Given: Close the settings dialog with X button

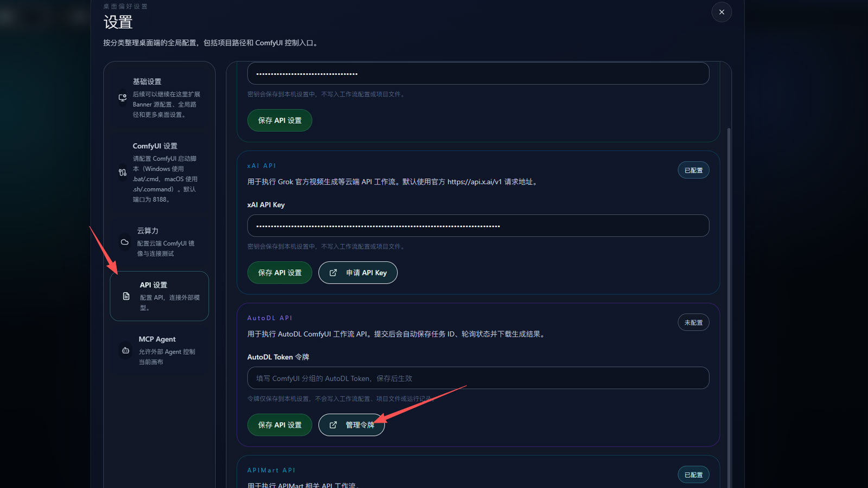Looking at the screenshot, I should point(722,12).
